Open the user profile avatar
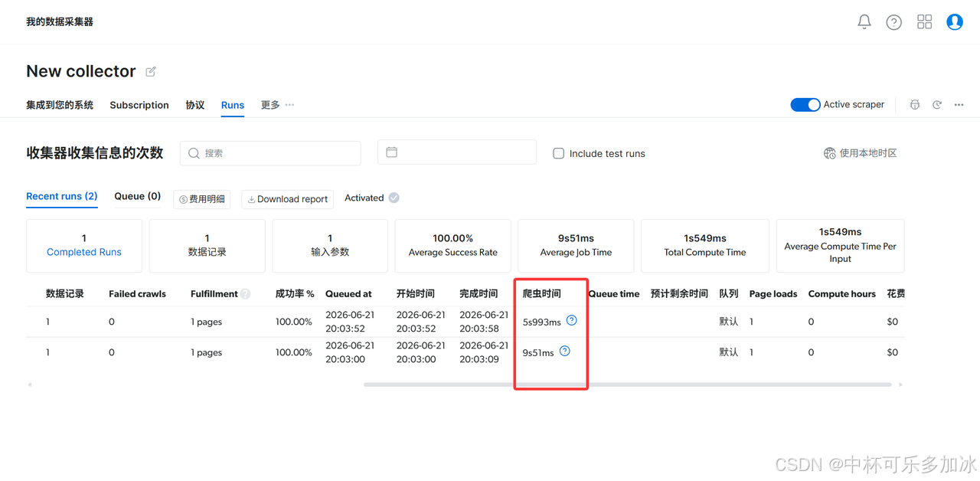The width and height of the screenshot is (980, 481). point(954,22)
